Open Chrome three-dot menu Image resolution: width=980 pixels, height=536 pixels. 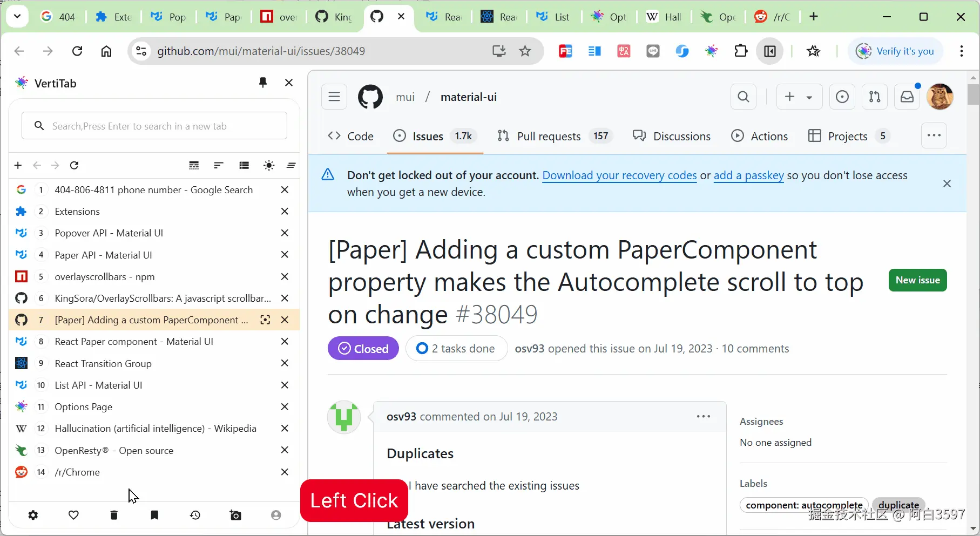click(x=962, y=51)
